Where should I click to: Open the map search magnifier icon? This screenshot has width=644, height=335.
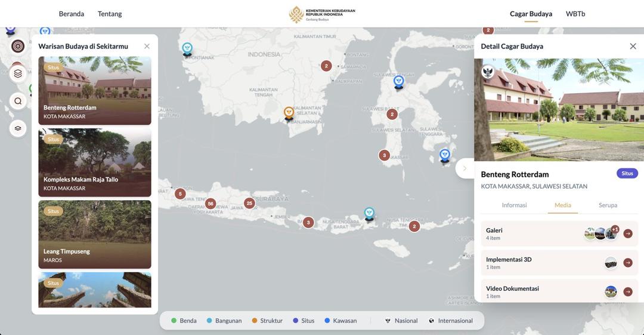point(18,101)
